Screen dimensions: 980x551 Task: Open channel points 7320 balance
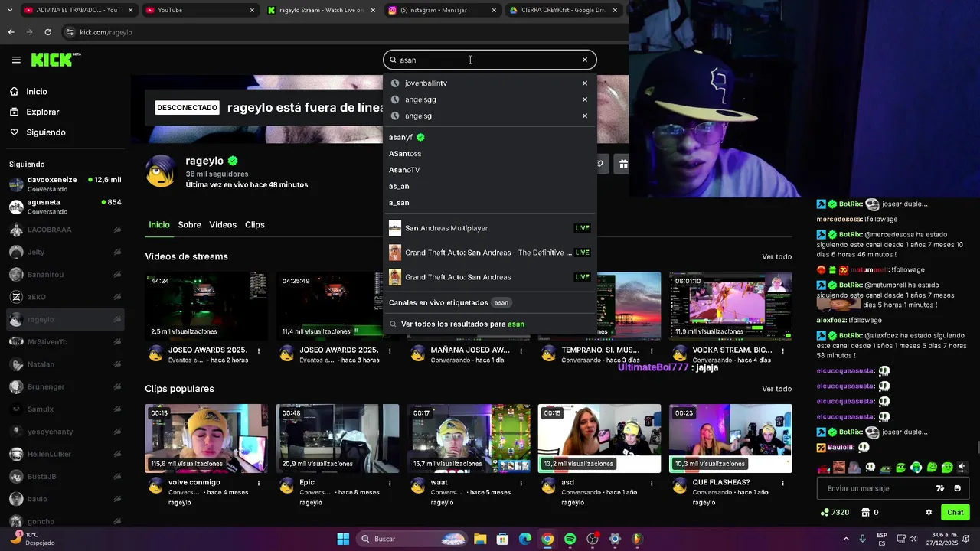[835, 512]
